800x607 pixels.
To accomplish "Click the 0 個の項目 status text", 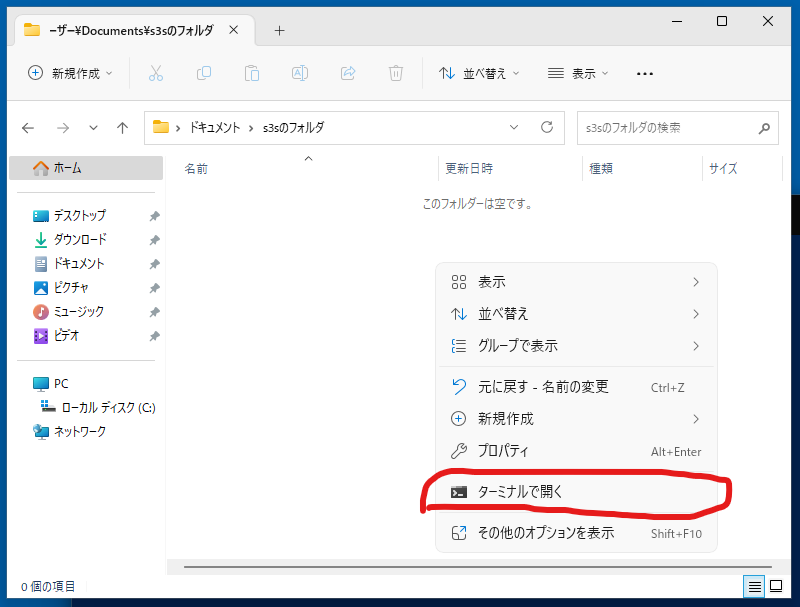I will [48, 587].
